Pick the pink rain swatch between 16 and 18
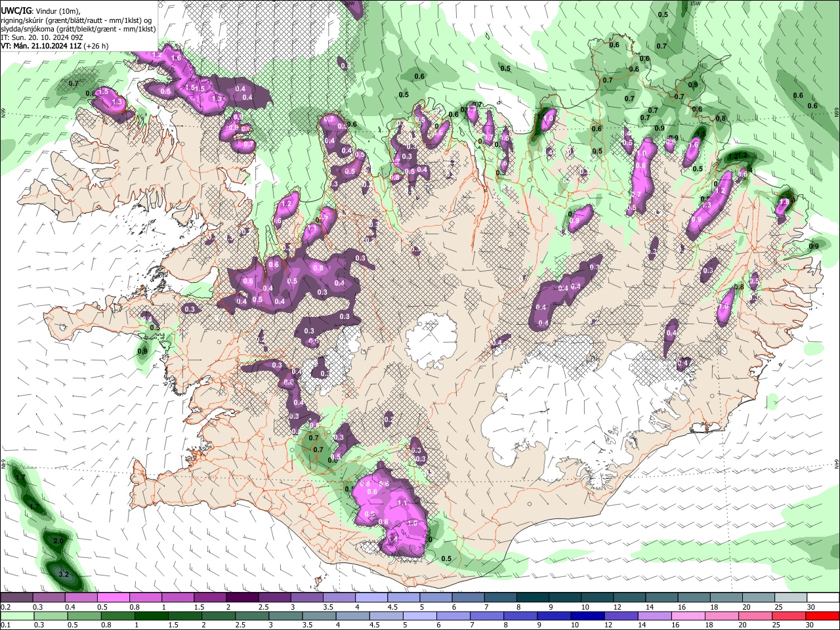The height and width of the screenshot is (630, 840). coord(688,616)
